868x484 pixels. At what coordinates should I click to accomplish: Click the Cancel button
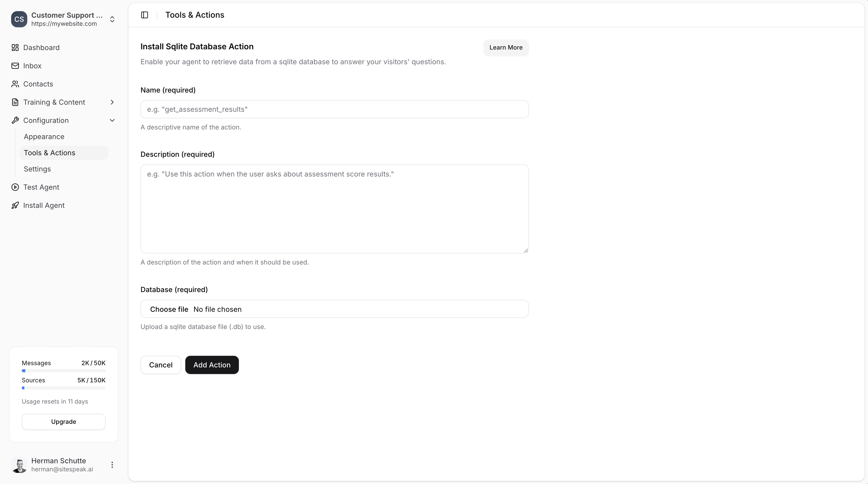coord(161,365)
